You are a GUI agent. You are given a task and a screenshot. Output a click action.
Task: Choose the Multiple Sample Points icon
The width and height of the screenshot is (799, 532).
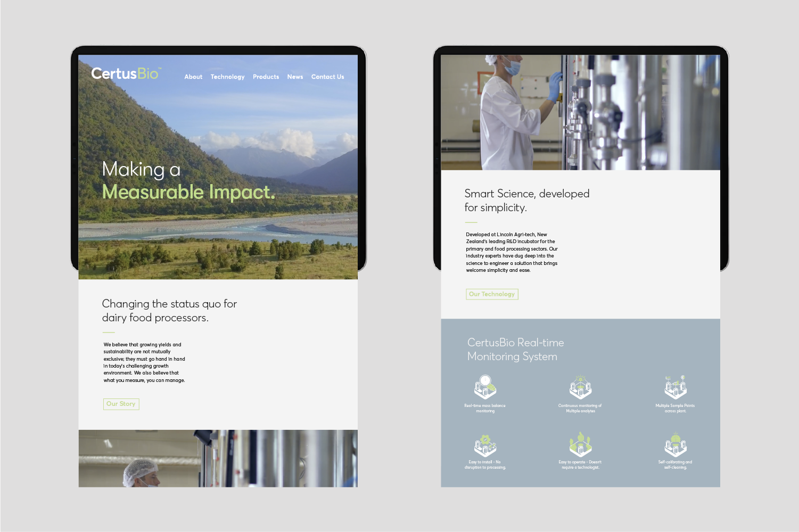[x=675, y=387]
